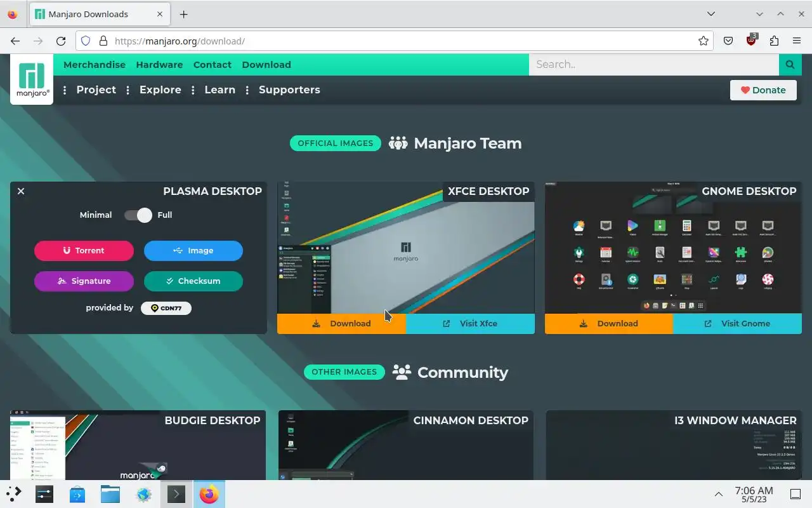Click the tracking protection shield icon
Viewport: 812px width, 508px height.
86,41
